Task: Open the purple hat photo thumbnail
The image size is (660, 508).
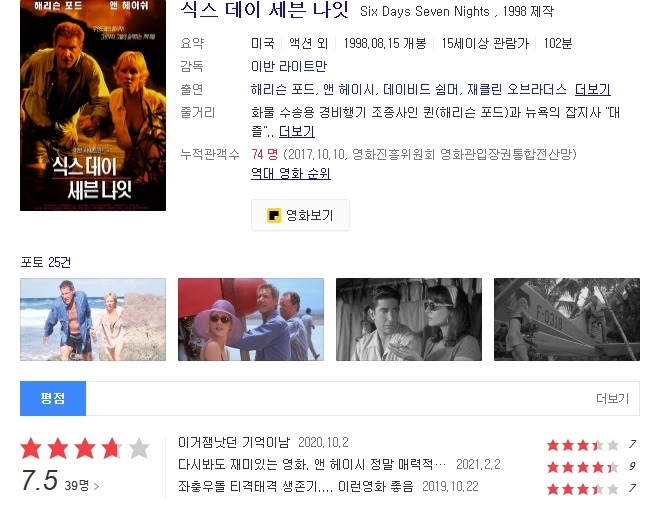Action: [x=251, y=319]
